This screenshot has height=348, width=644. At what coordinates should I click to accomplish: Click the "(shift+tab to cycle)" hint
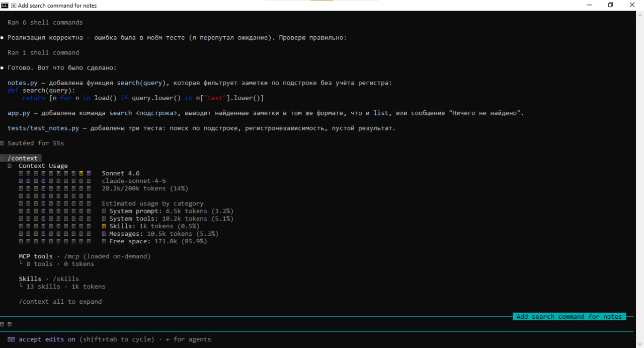click(117, 339)
